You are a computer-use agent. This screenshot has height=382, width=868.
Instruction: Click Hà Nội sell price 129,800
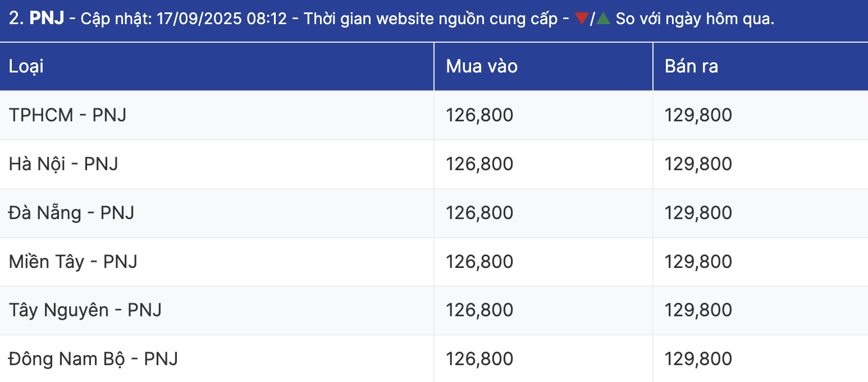click(698, 164)
